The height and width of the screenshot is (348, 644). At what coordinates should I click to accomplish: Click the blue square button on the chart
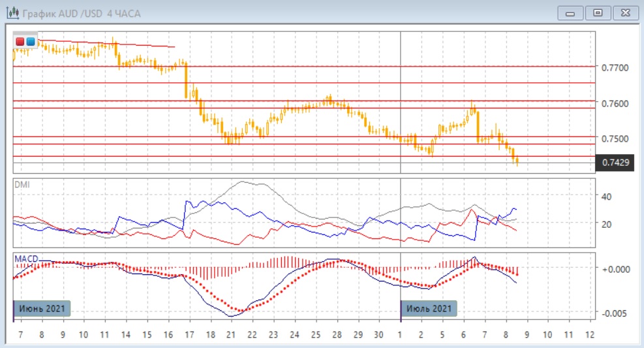(x=31, y=42)
